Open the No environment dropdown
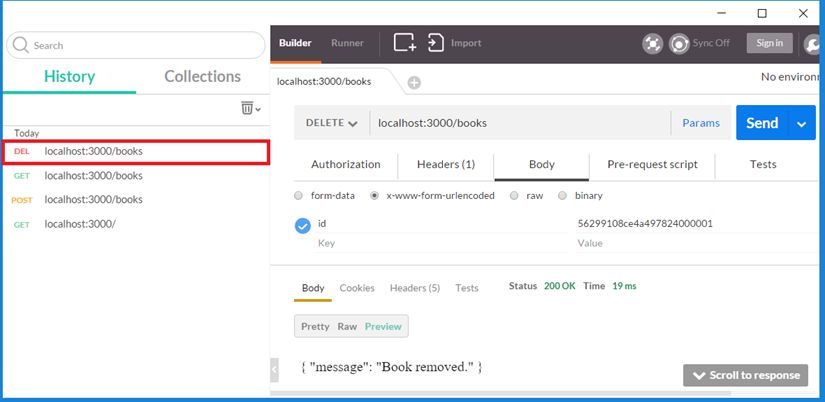 pyautogui.click(x=789, y=77)
